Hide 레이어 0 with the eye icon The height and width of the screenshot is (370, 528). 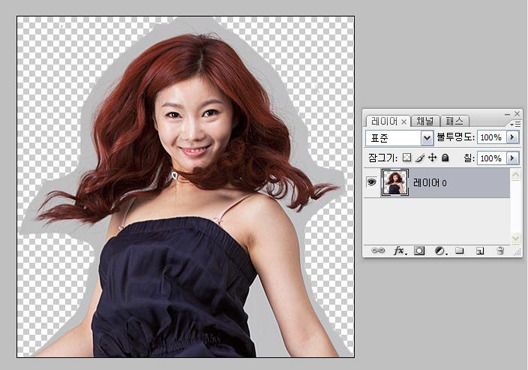(x=372, y=182)
